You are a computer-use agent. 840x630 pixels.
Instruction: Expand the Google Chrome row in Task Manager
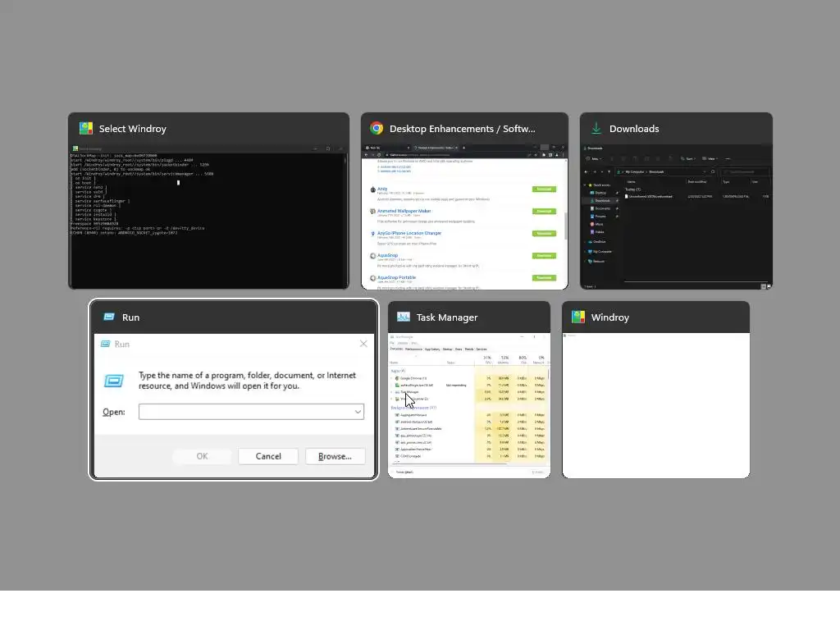click(x=391, y=378)
